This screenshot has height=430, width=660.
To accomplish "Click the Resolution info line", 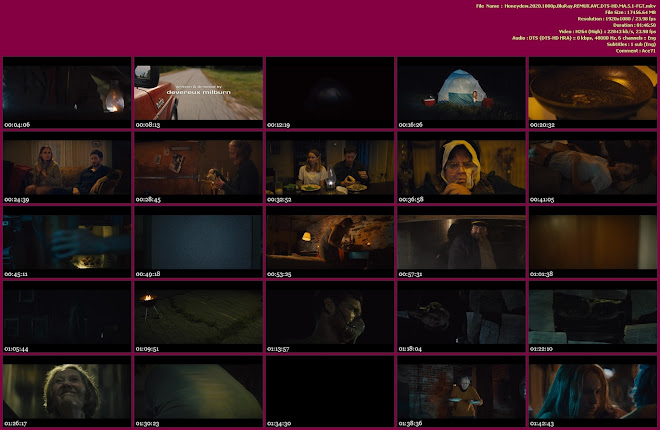I will 617,19.
